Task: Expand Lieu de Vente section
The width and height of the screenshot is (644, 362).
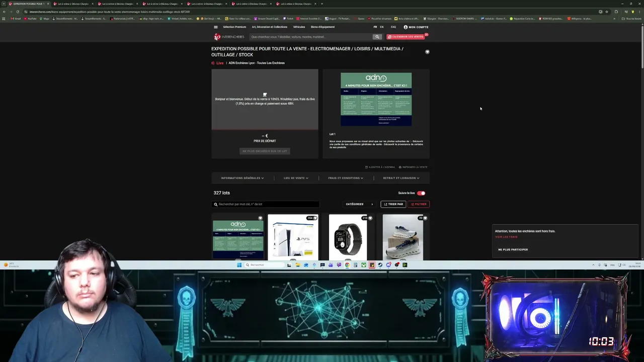Action: pyautogui.click(x=296, y=178)
